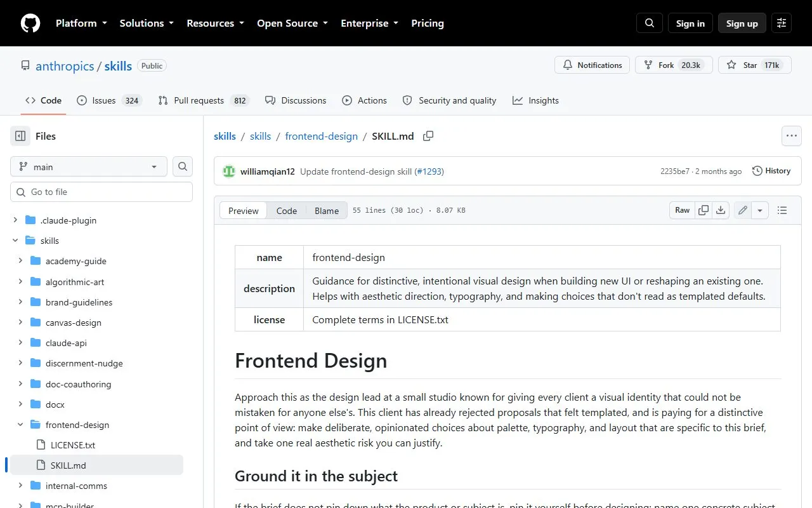Focus the Go to file search field
812x508 pixels.
coord(101,192)
